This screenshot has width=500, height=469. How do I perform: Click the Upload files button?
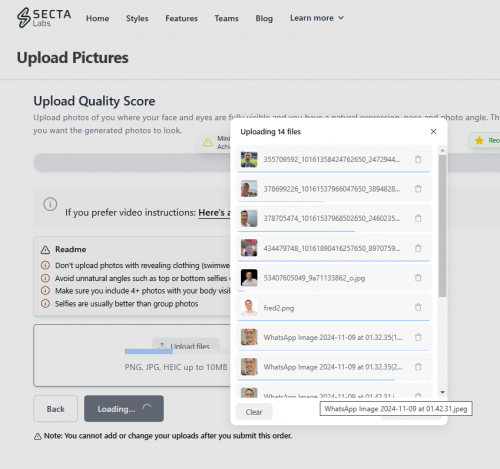tap(186, 346)
